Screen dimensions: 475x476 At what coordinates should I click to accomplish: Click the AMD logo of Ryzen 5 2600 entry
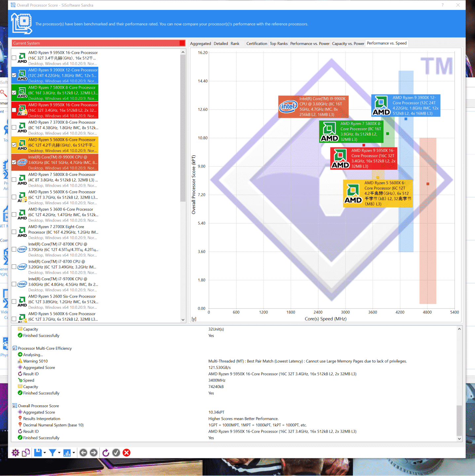(22, 301)
